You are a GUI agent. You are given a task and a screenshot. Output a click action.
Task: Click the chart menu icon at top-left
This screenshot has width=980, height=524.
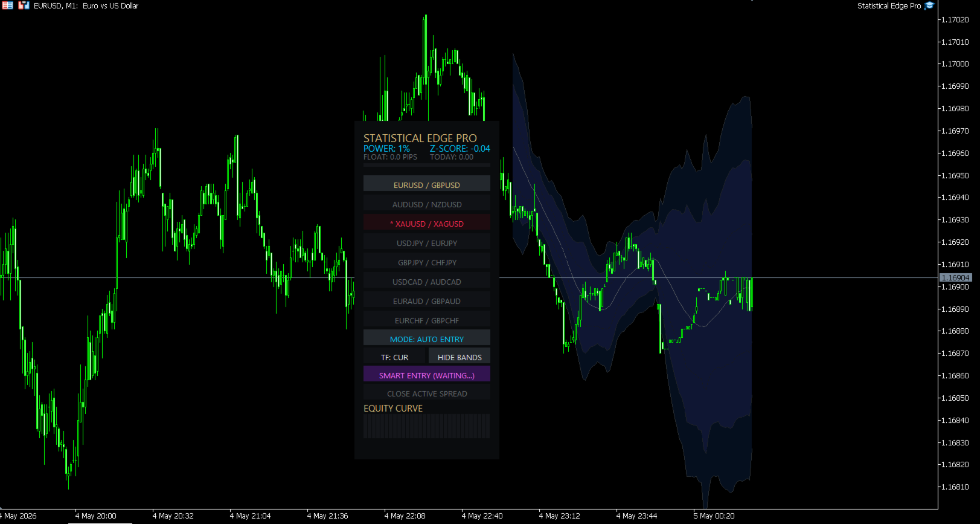coord(7,5)
